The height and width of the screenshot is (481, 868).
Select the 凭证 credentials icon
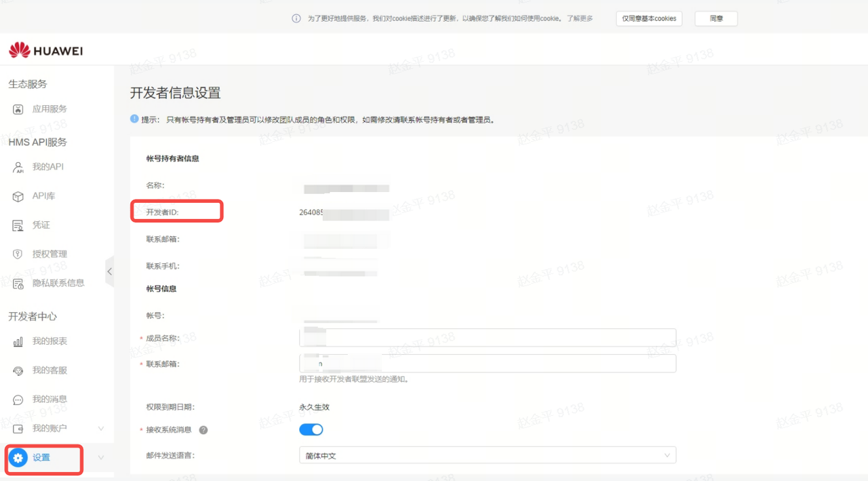tap(18, 225)
